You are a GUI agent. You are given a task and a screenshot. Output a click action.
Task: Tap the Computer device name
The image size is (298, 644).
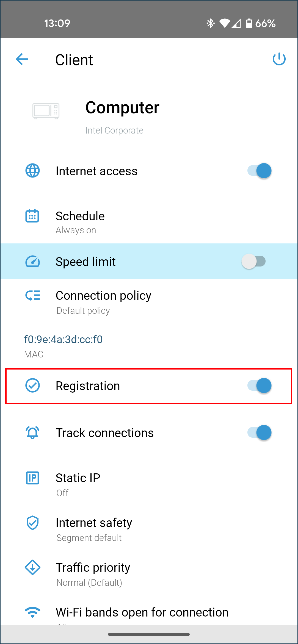122,107
